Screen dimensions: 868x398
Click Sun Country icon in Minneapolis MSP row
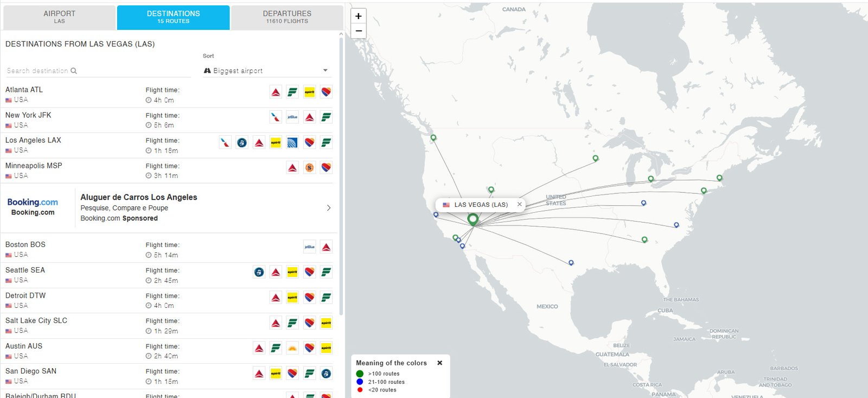309,167
